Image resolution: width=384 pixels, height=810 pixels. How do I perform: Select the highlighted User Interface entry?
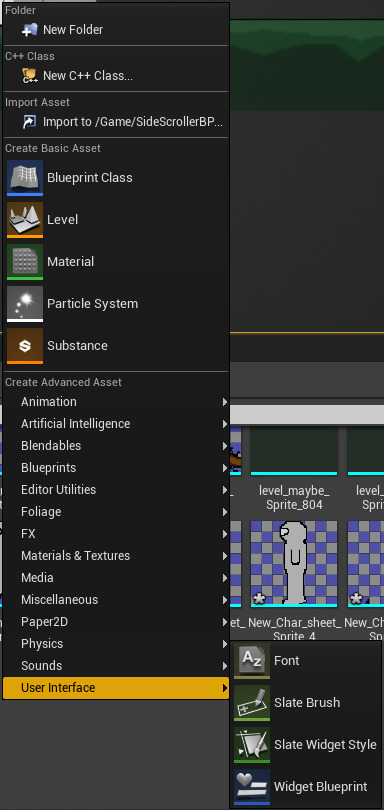click(116, 688)
